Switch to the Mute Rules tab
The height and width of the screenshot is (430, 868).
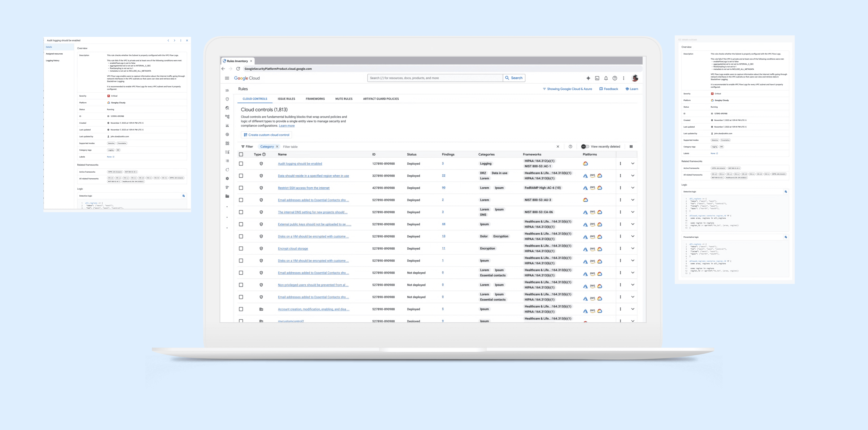click(x=344, y=99)
